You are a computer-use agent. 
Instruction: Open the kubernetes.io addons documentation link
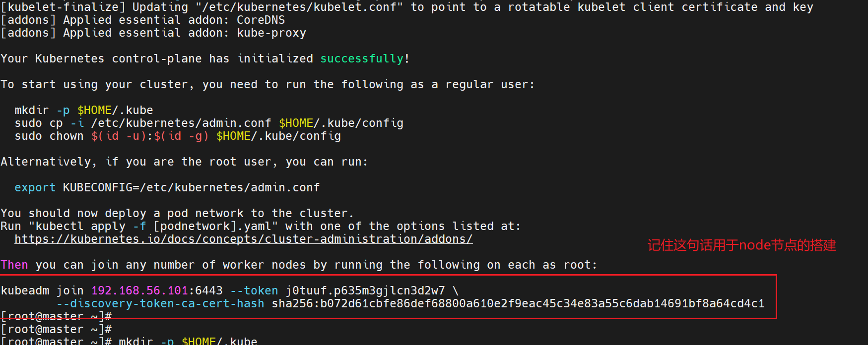coord(243,239)
